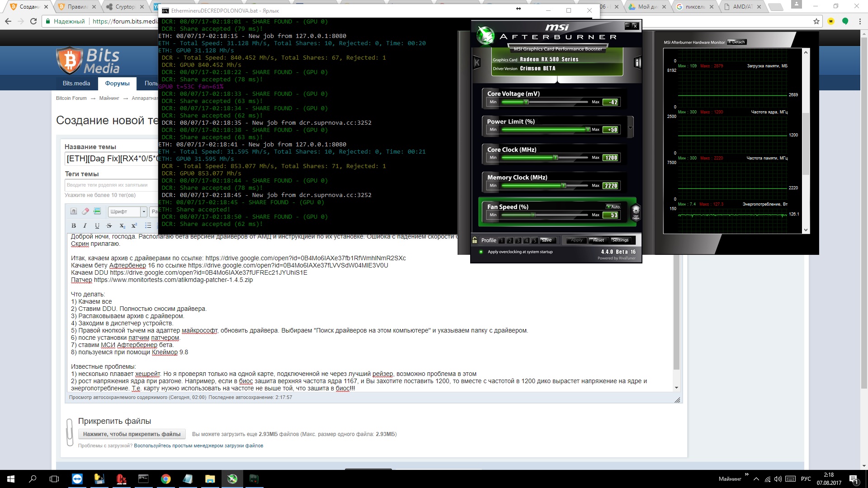Expand the Майнинг taskbar toolbar chevron
Image resolution: width=868 pixels, height=488 pixels.
(x=746, y=474)
